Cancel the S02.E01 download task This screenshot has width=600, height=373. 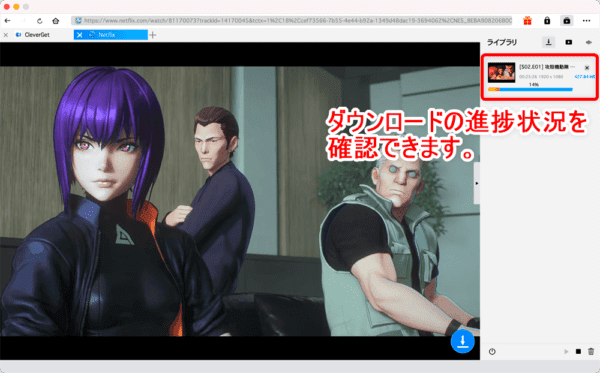[587, 68]
